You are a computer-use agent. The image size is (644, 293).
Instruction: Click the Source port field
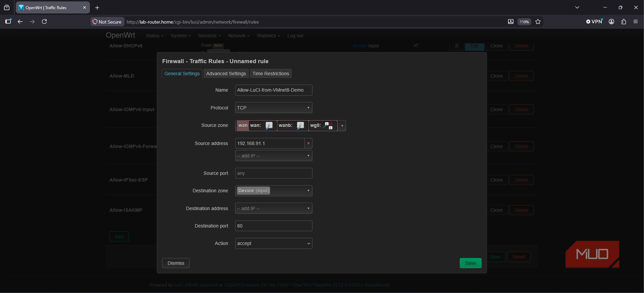(x=274, y=173)
